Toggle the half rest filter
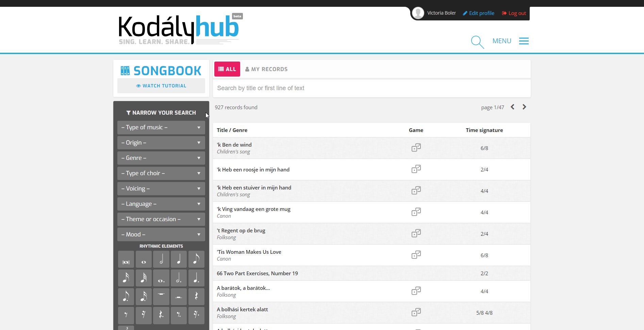644x330 pixels. (179, 297)
